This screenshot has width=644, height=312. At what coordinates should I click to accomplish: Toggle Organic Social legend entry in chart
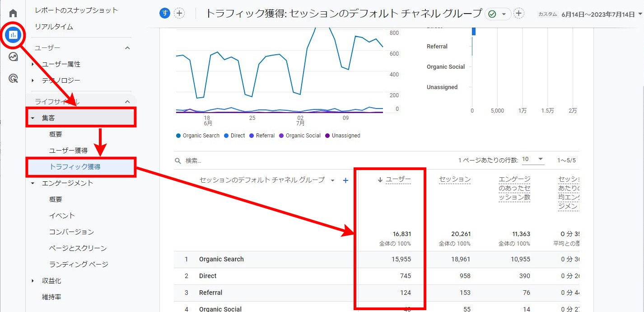click(x=300, y=136)
